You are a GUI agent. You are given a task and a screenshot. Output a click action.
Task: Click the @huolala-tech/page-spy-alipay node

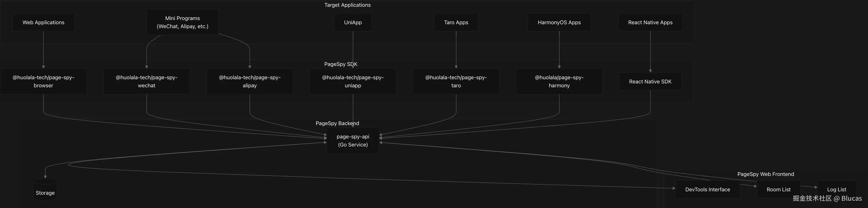pos(250,81)
